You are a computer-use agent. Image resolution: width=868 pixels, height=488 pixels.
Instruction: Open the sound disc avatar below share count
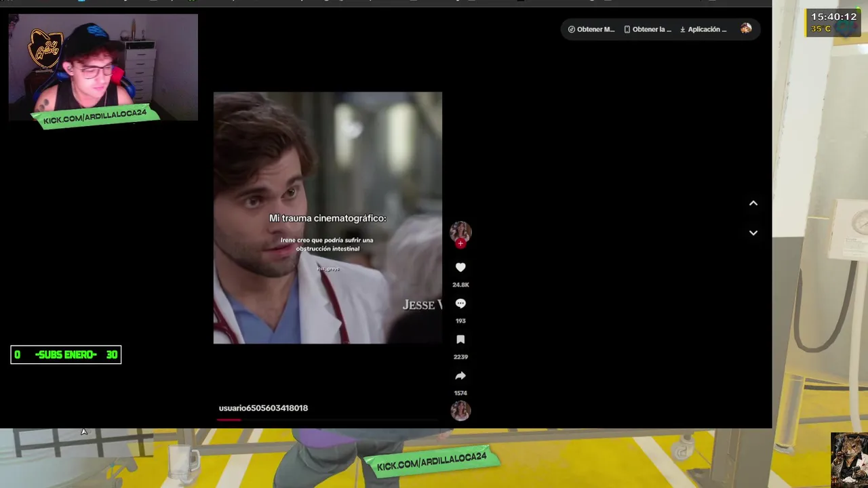click(x=460, y=411)
